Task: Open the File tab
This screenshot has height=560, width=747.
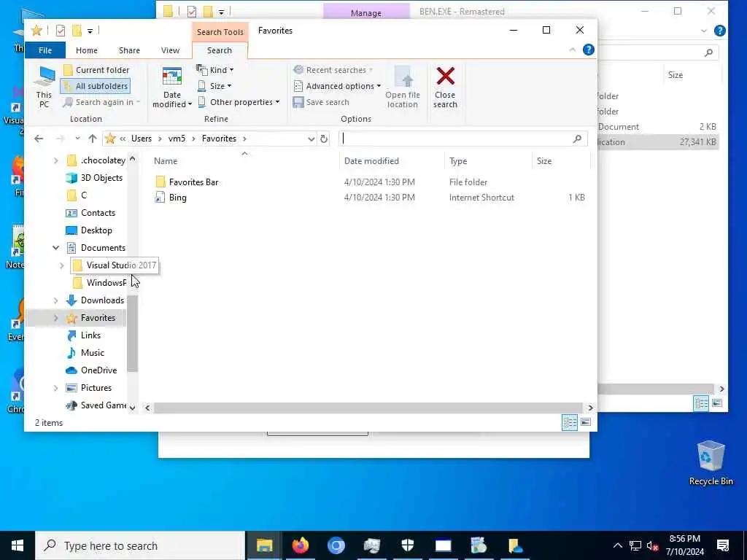Action: [x=45, y=50]
